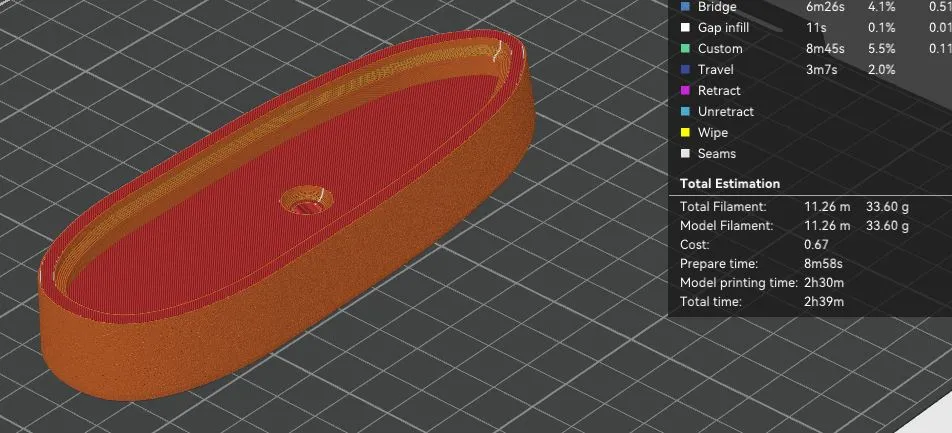The width and height of the screenshot is (952, 433).
Task: Toggle Gap infill visibility label
Action: pos(723,27)
